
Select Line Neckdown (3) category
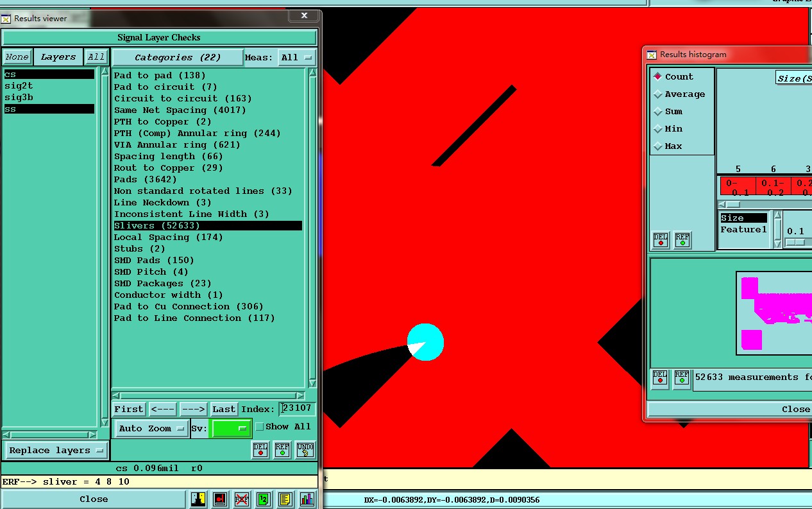[208, 202]
